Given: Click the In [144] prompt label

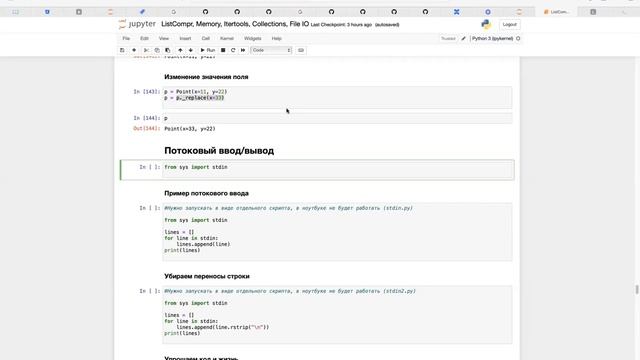Looking at the screenshot, I should [147, 118].
